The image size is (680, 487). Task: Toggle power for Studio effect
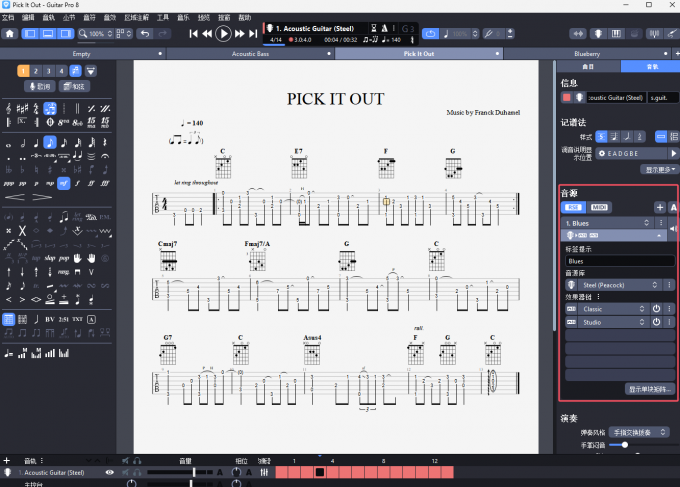pyautogui.click(x=656, y=322)
